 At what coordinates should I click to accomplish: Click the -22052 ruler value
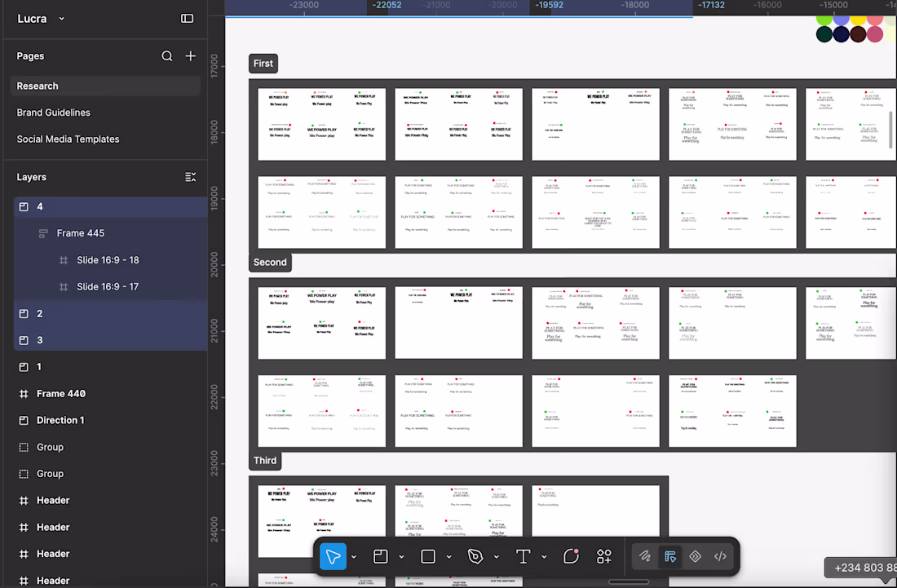coord(387,5)
